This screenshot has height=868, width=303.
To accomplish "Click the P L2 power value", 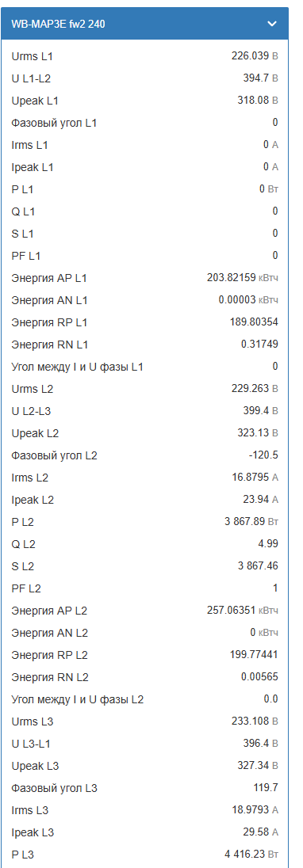I will (x=246, y=521).
